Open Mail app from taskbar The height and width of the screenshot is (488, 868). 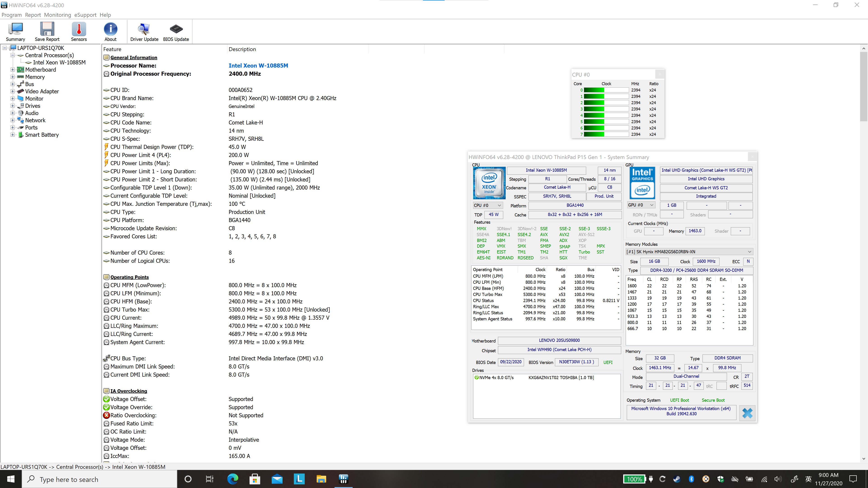click(277, 479)
